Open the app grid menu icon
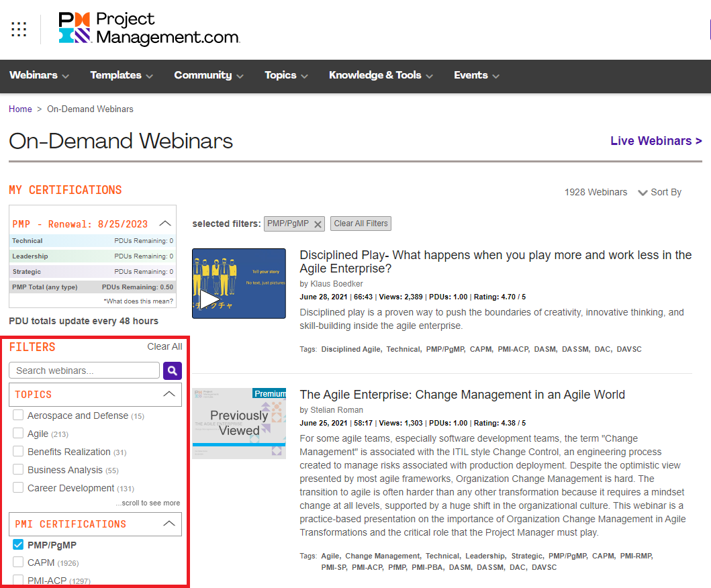Image resolution: width=711 pixels, height=588 pixels. tap(19, 29)
